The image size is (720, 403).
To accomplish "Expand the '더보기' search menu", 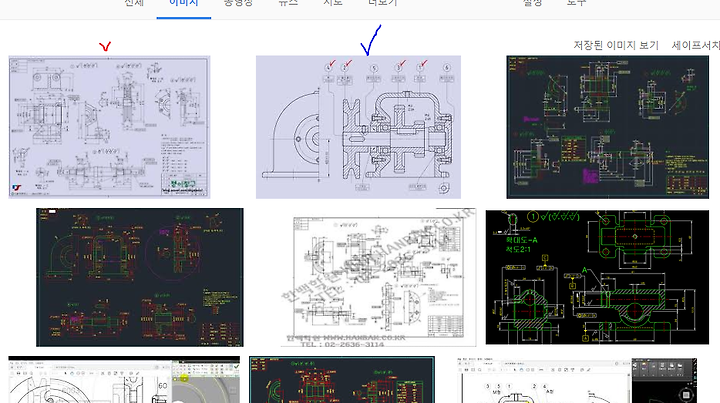I will pos(382,3).
